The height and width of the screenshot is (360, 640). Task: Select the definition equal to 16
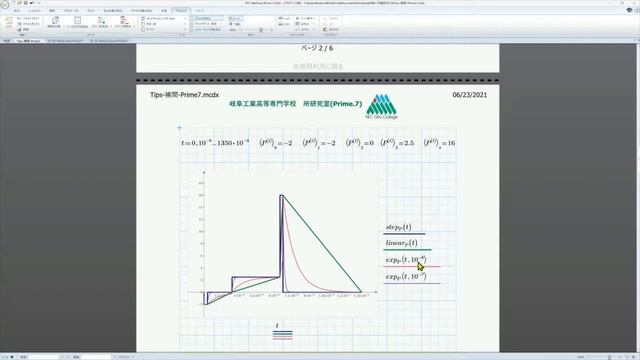pyautogui.click(x=439, y=143)
